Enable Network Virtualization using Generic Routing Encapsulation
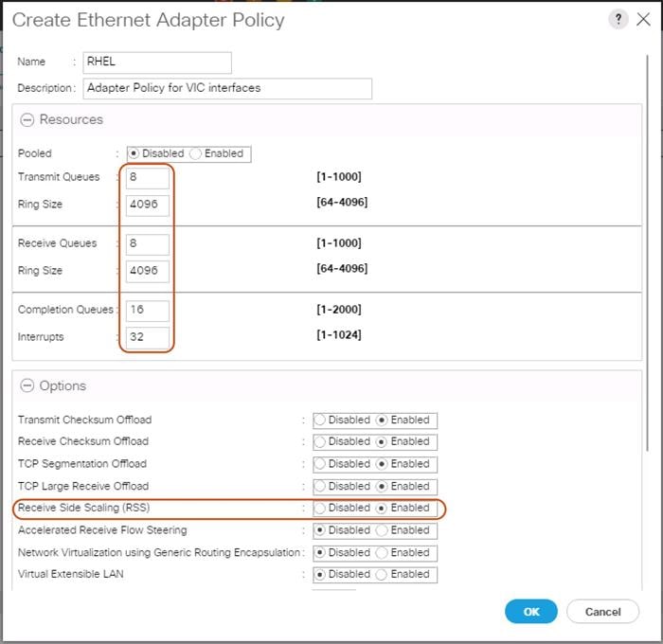This screenshot has width=663, height=644. 382,552
